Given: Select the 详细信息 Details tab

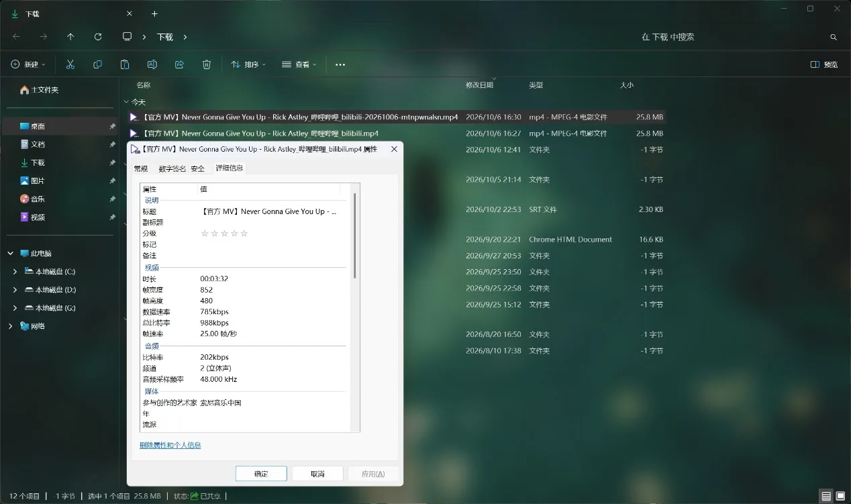Looking at the screenshot, I should pyautogui.click(x=229, y=168).
